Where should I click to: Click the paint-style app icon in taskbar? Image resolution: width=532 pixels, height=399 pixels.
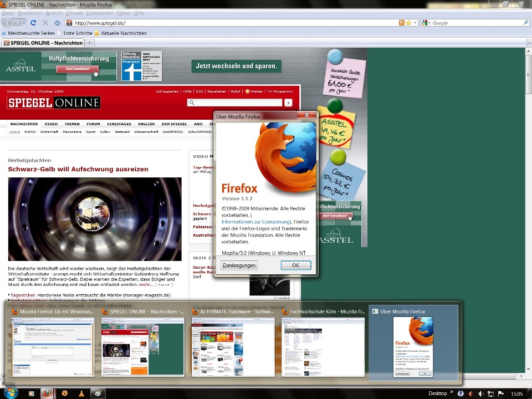[x=98, y=393]
